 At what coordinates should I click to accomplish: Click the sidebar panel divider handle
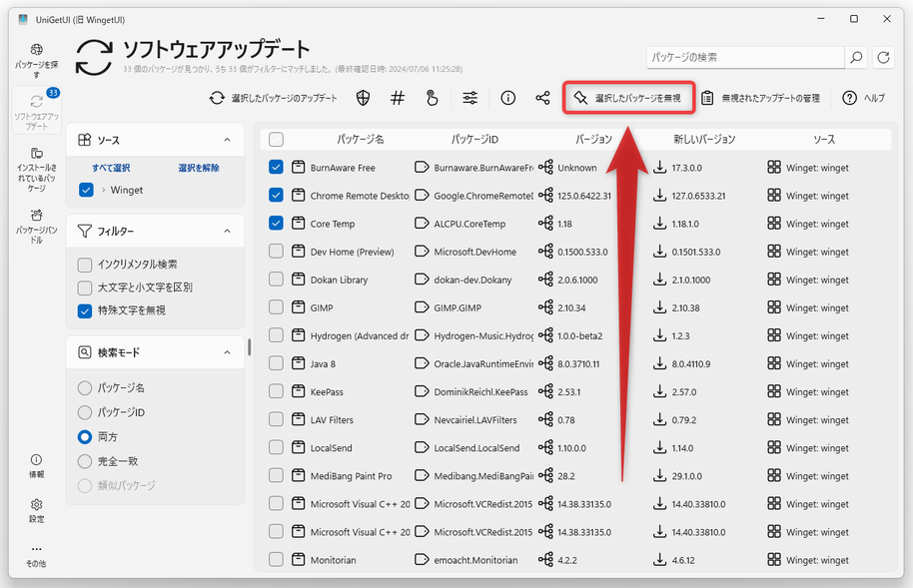point(249,347)
